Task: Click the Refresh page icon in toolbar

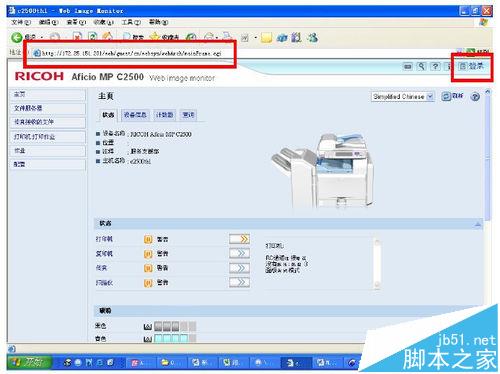Action: [92, 37]
